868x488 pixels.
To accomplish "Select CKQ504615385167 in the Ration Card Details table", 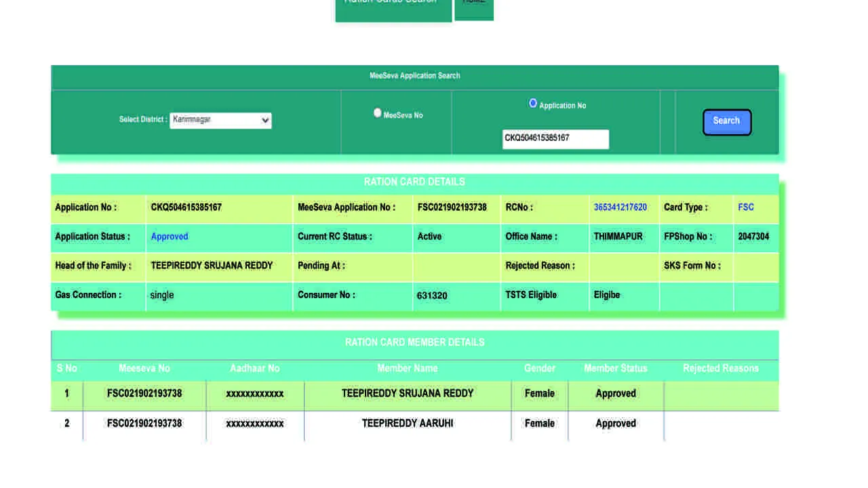I will 186,207.
